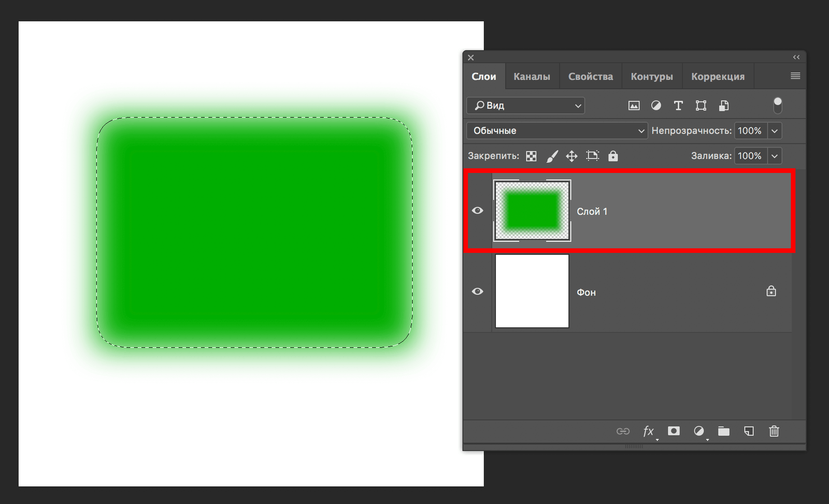Create a new layer group folder
The width and height of the screenshot is (829, 504).
point(724,431)
